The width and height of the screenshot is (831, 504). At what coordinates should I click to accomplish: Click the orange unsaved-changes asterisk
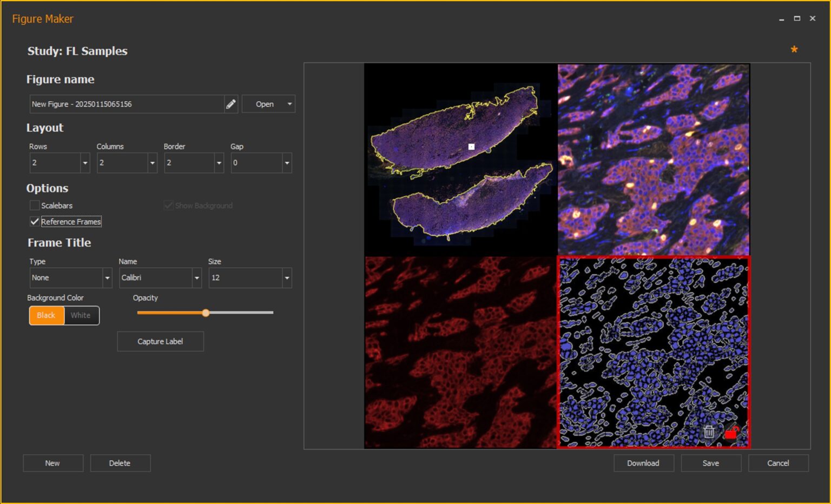coord(794,49)
